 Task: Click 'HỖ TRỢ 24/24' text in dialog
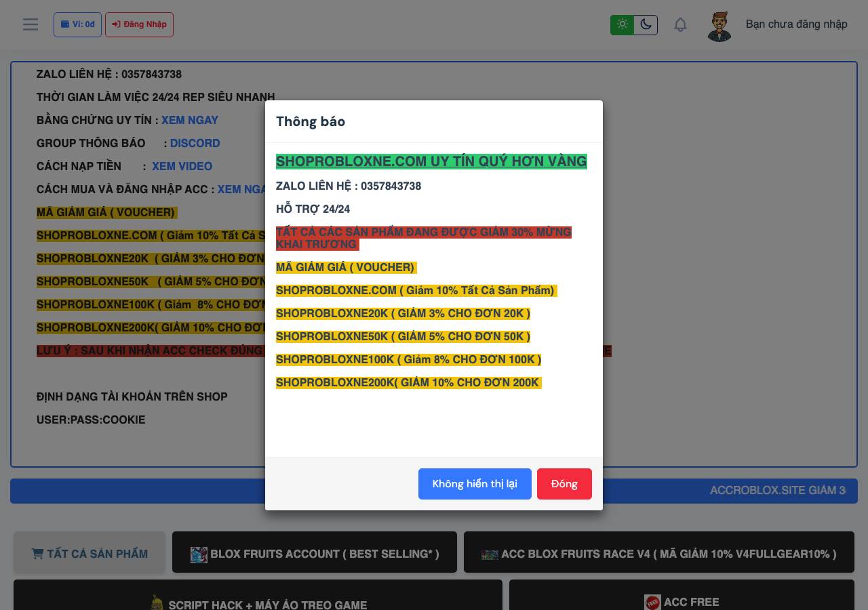coord(313,209)
